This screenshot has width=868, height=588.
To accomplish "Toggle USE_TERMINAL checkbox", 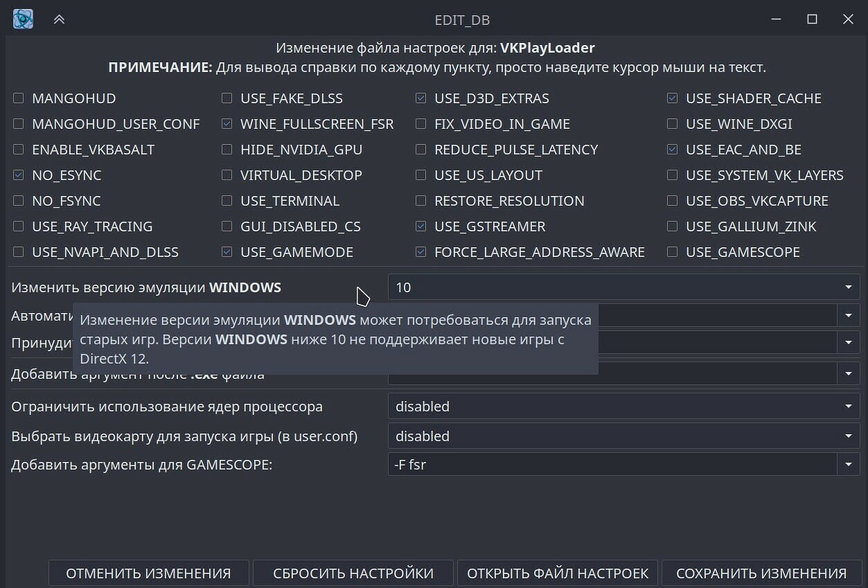I will (227, 201).
